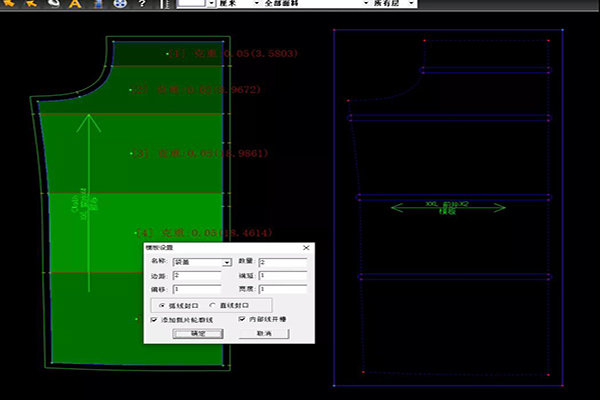Toggle the 内部线开槽 checkbox
This screenshot has height=400, width=600.
click(243, 319)
